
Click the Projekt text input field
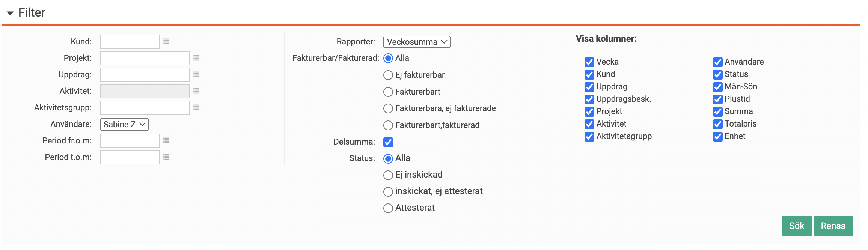pyautogui.click(x=145, y=58)
